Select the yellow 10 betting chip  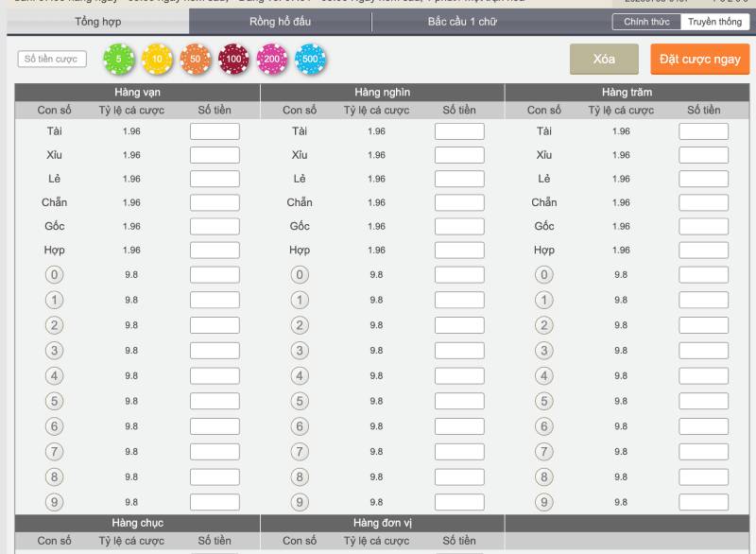pyautogui.click(x=156, y=60)
